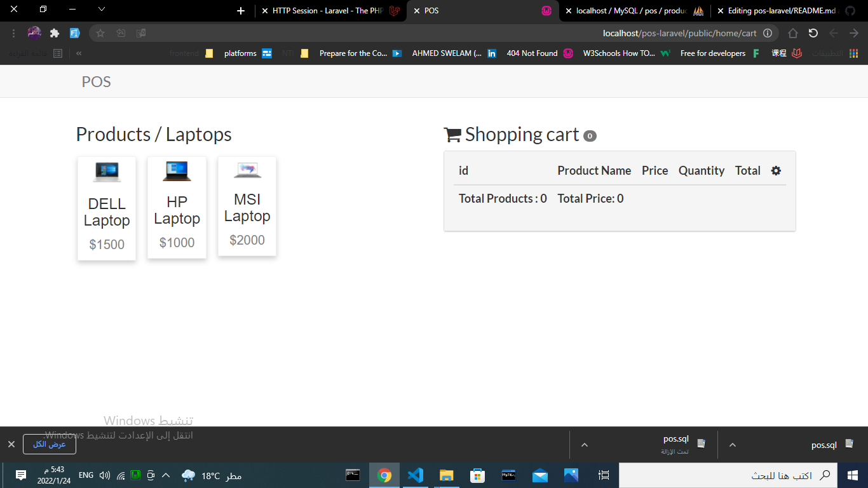Open the Free for developers bookmark

point(712,53)
